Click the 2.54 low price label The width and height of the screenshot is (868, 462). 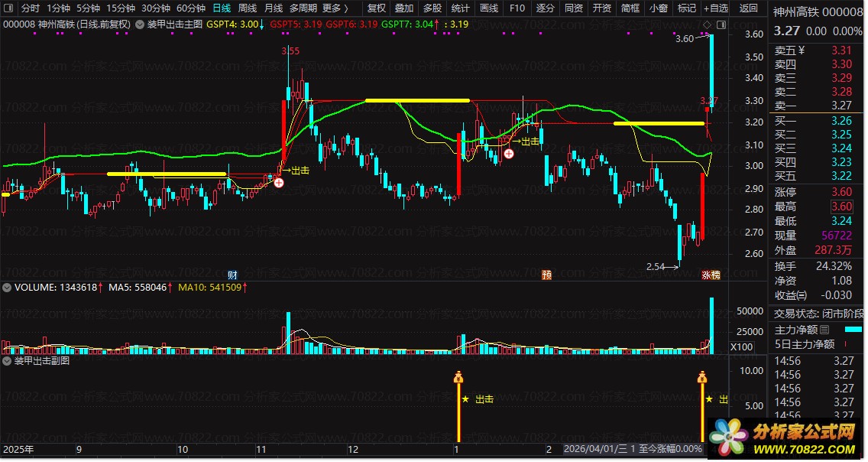[656, 266]
